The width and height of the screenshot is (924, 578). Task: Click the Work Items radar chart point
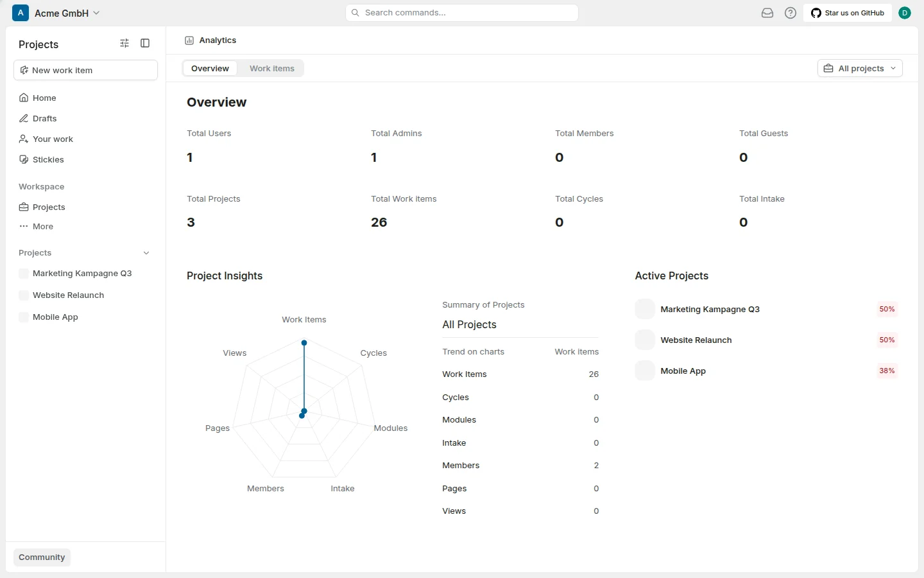(x=304, y=342)
